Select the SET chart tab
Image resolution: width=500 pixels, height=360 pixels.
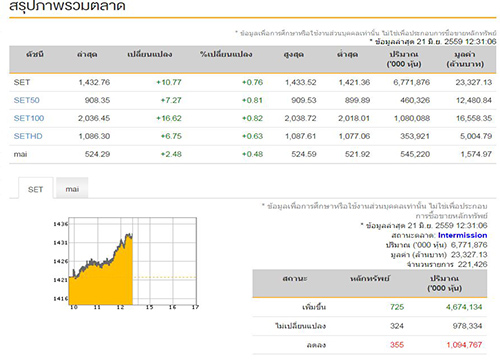coord(36,189)
